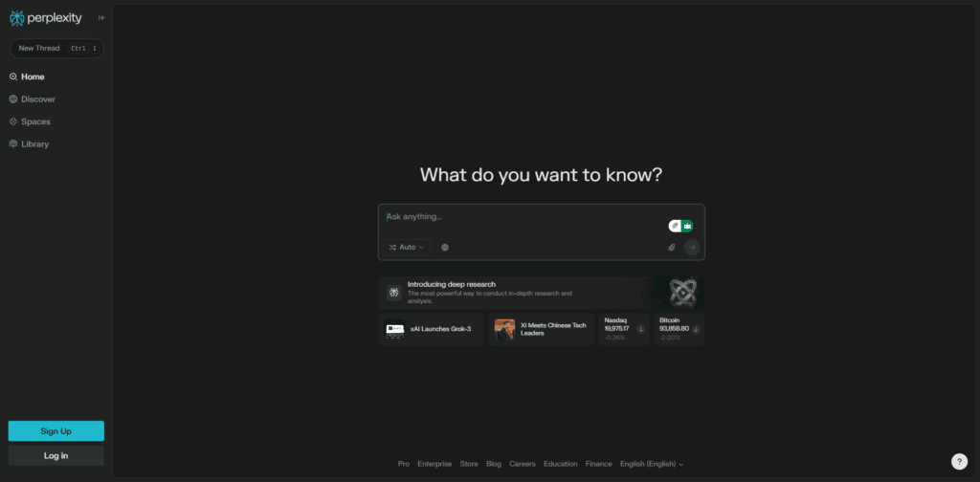Viewport: 980px width, 482px height.
Task: Click the Library icon in sidebar
Action: 13,144
